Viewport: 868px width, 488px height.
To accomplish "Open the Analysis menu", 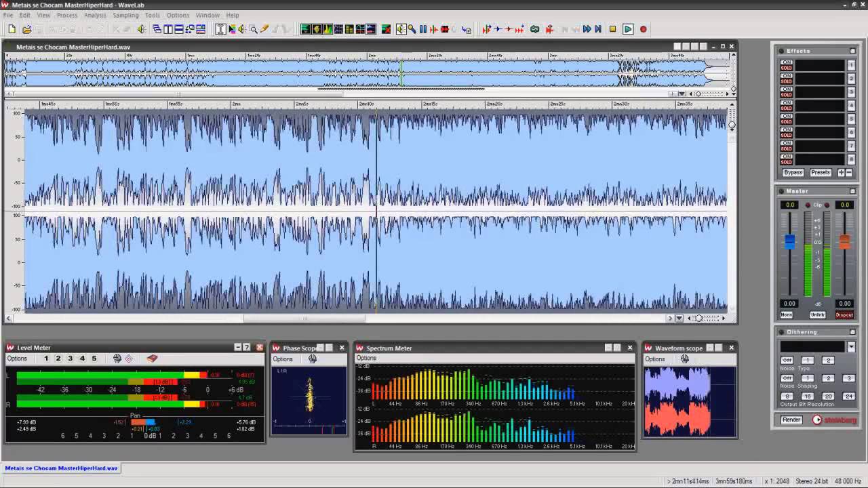I will click(95, 15).
